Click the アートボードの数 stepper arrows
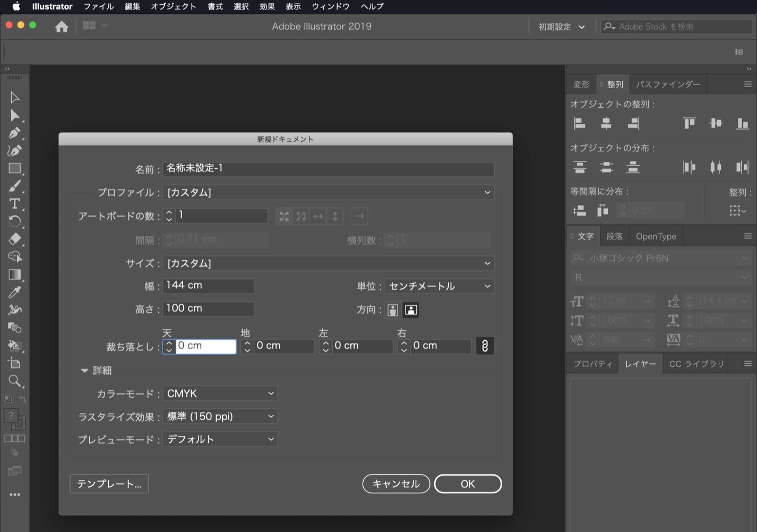The width and height of the screenshot is (757, 532). [169, 216]
